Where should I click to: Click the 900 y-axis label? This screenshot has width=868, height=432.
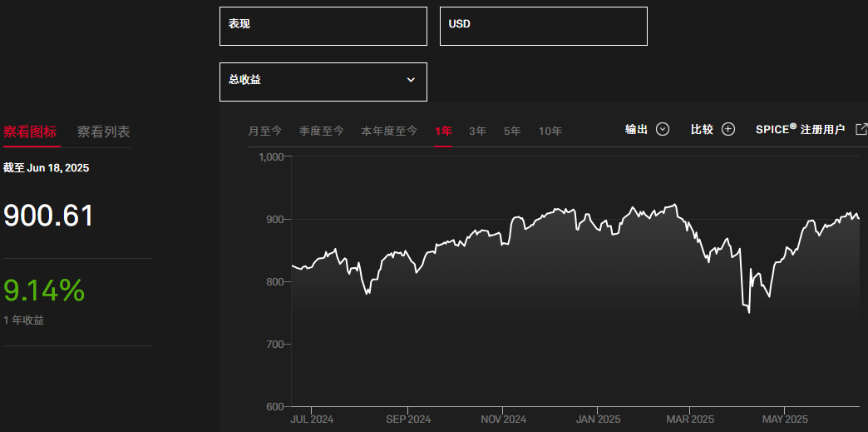[276, 220]
